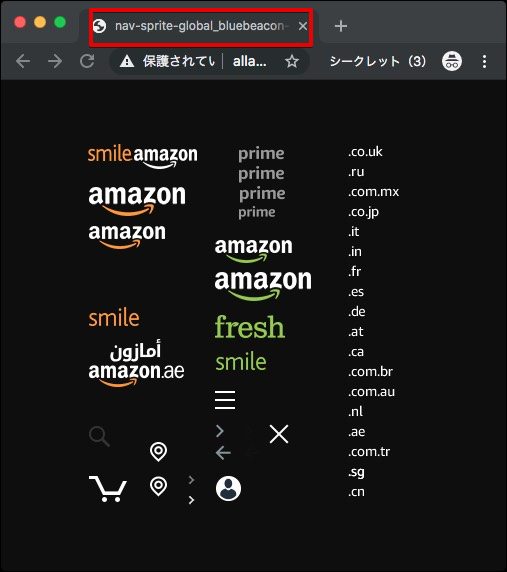Screen dimensions: 507x572
Task: Close the nav-sprite-global_bluebeacon tab
Action: tap(303, 26)
